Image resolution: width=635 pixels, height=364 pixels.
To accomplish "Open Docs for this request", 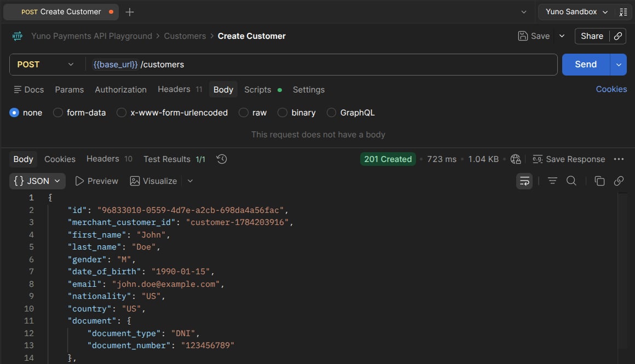I will click(29, 89).
